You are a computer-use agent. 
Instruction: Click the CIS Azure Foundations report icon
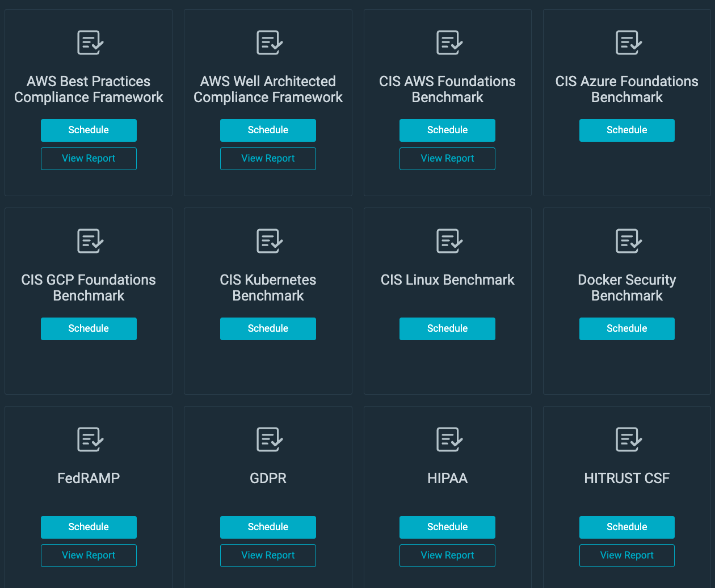(x=629, y=43)
